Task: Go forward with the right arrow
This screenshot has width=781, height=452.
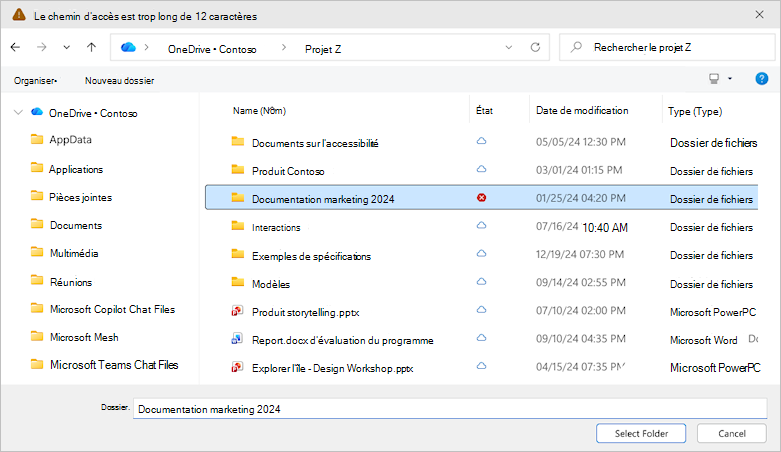Action: [42, 47]
